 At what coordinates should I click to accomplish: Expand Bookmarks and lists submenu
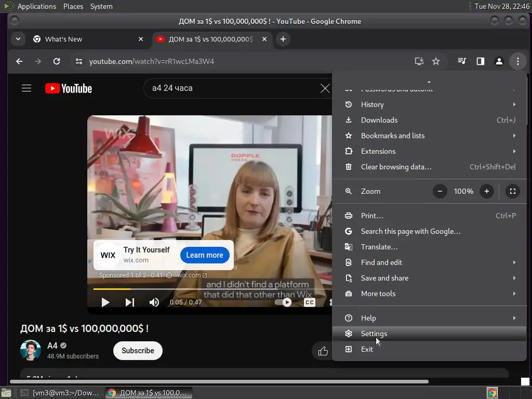point(429,136)
